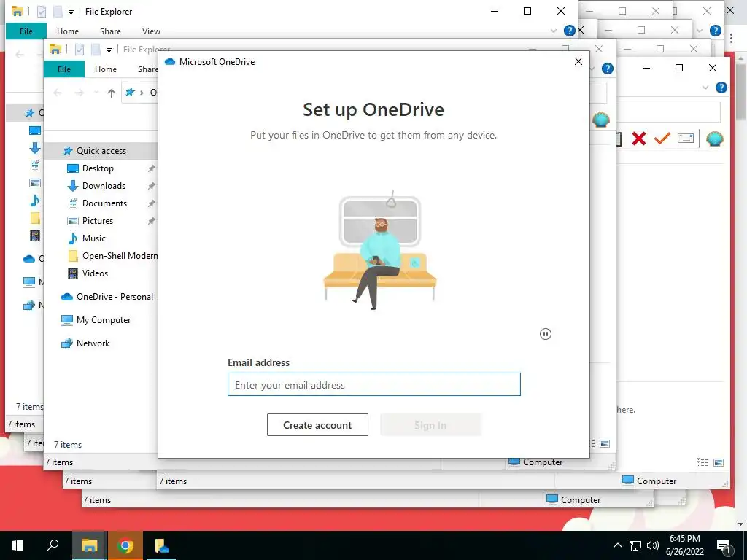Click the red X delete toolbar icon

[639, 139]
